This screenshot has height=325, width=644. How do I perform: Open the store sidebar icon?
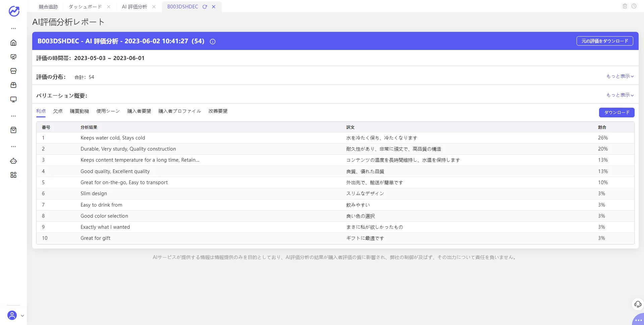tap(13, 71)
